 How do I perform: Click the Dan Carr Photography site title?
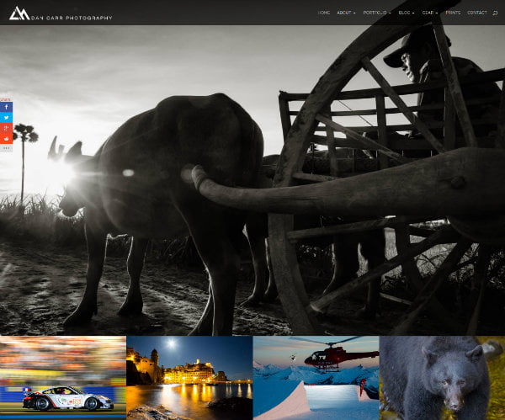click(72, 17)
